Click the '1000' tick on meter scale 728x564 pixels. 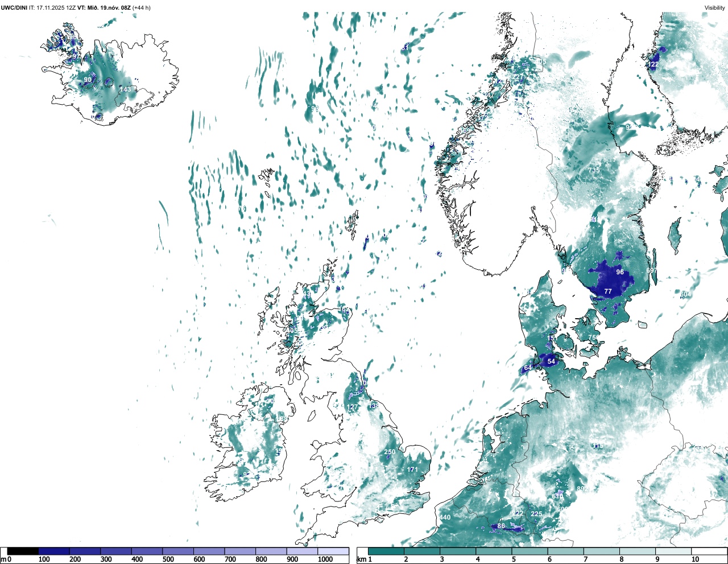point(325,559)
